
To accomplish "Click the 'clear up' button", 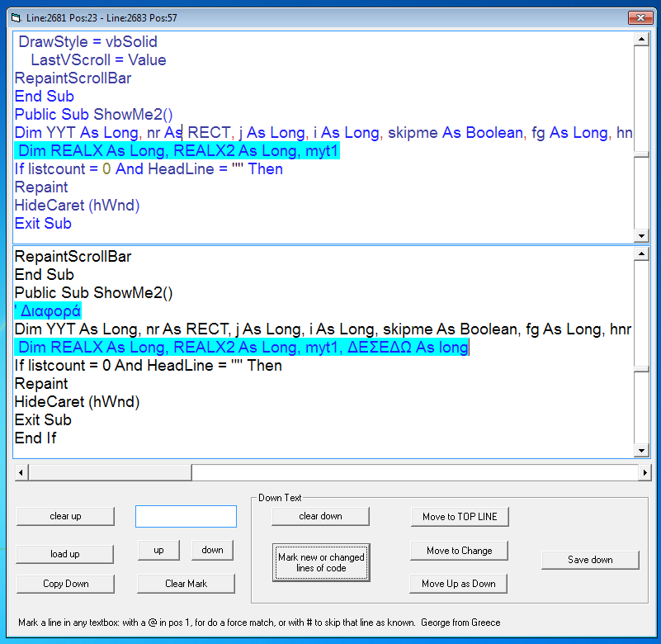I will 65,516.
